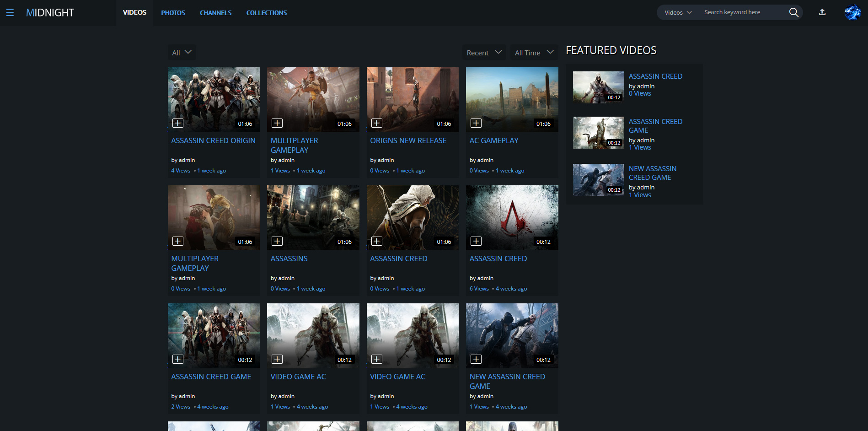This screenshot has width=868, height=431.
Task: Open featured ASSASSIN CREED GAME thumbnail
Action: coord(598,133)
